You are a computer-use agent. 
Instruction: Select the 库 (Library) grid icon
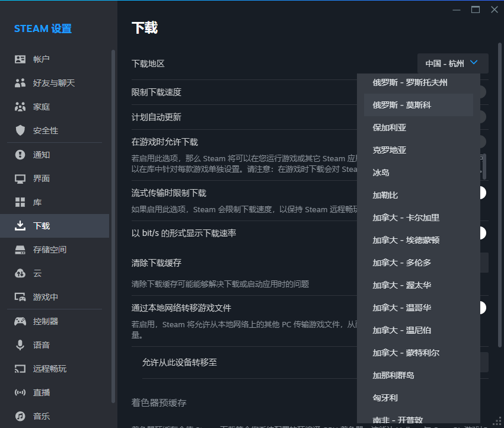point(20,202)
